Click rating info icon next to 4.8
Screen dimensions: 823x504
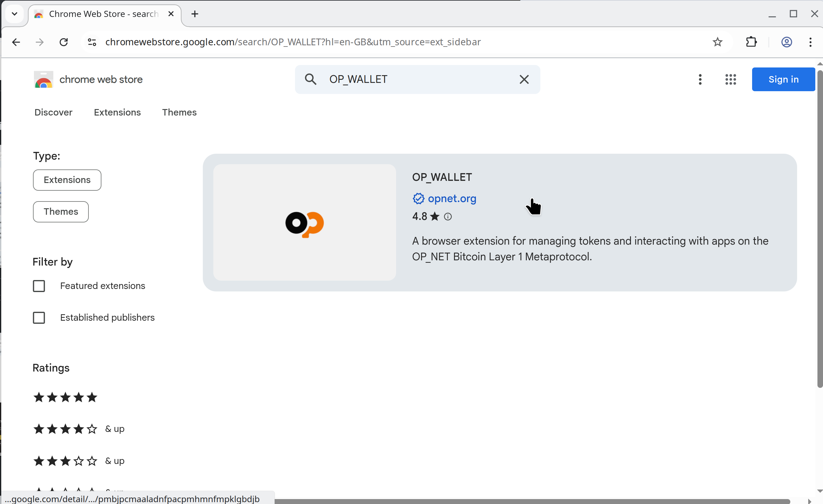tap(448, 217)
